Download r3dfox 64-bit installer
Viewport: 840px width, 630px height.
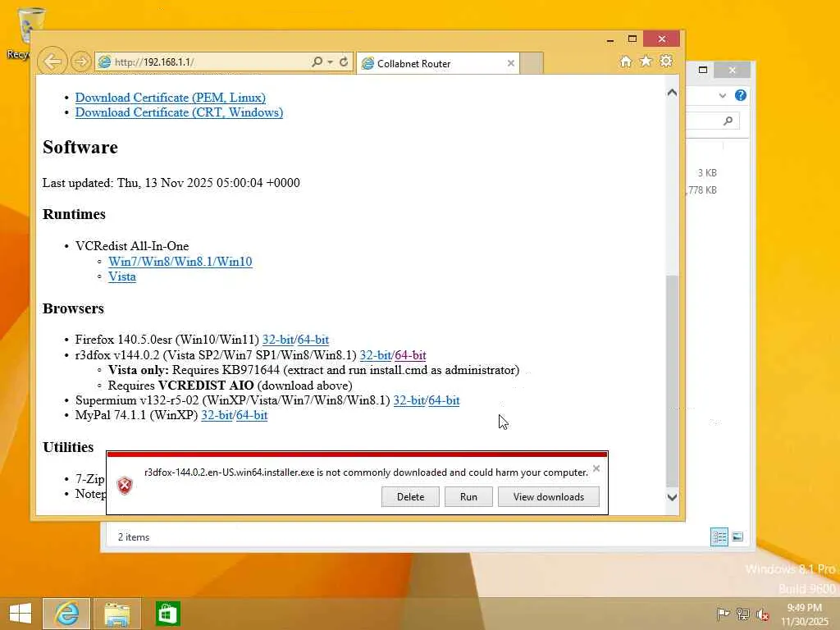point(410,354)
